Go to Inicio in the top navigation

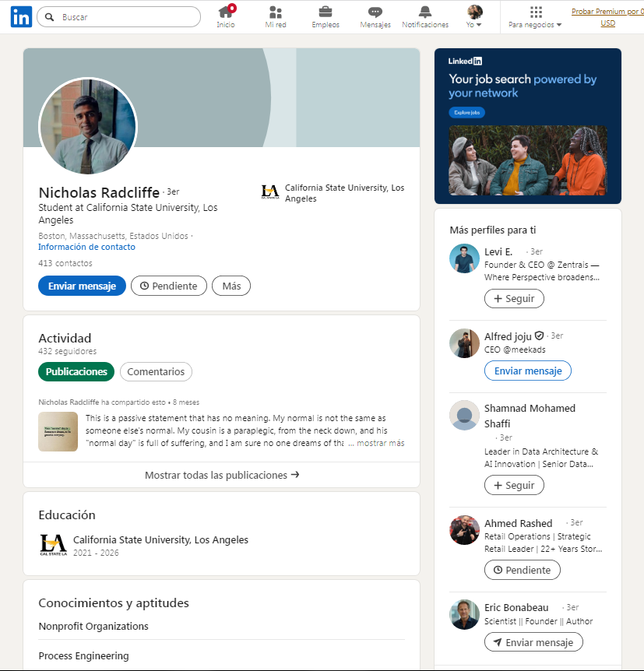(x=226, y=16)
